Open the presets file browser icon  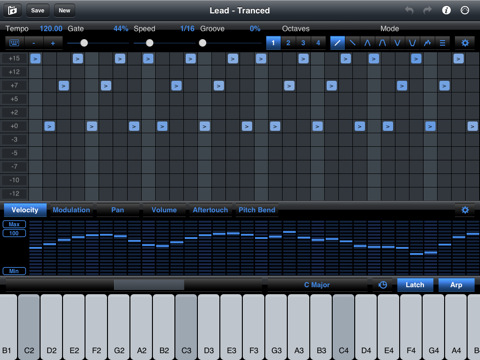pyautogui.click(x=12, y=10)
